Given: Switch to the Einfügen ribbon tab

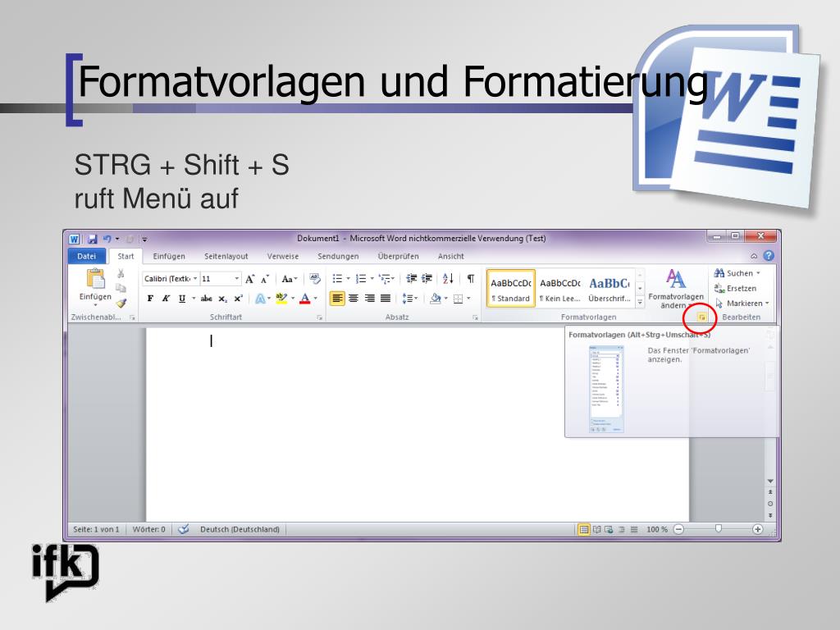Looking at the screenshot, I should (x=169, y=257).
